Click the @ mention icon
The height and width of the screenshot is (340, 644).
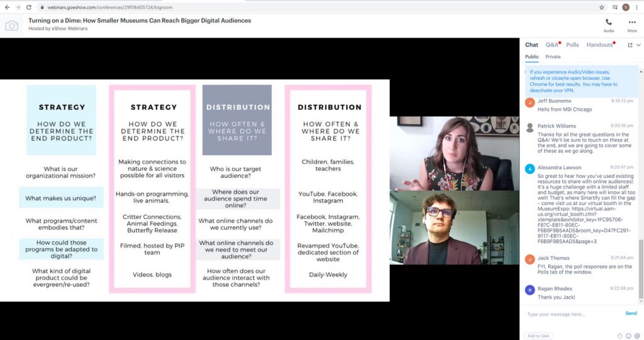637,336
